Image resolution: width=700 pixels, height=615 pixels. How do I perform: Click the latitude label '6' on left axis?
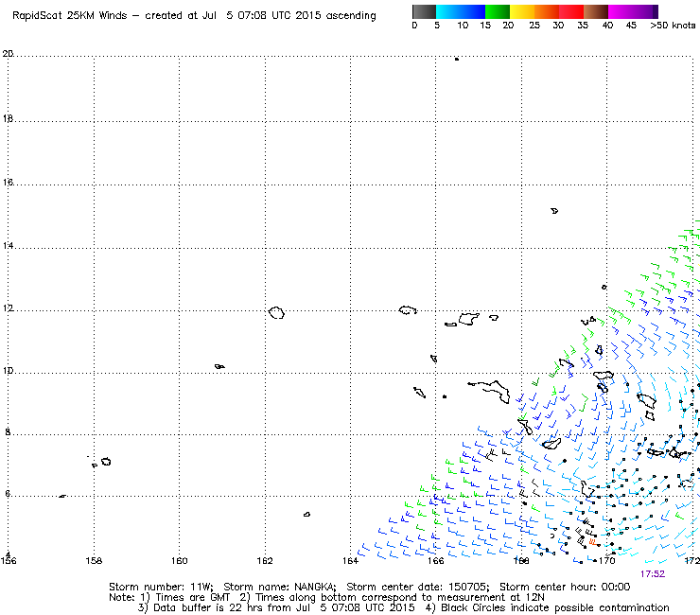[x=8, y=494]
